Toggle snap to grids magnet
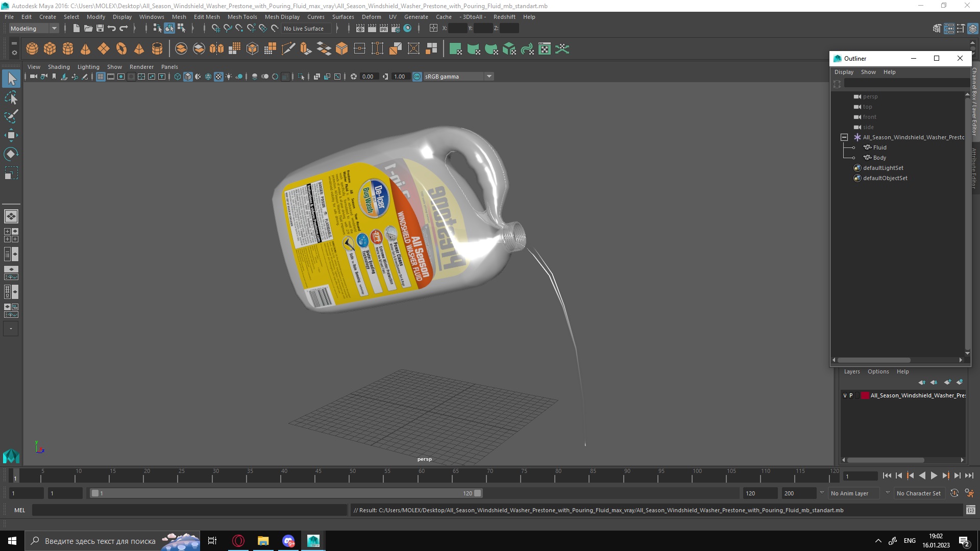This screenshot has height=551, width=980. click(x=215, y=29)
